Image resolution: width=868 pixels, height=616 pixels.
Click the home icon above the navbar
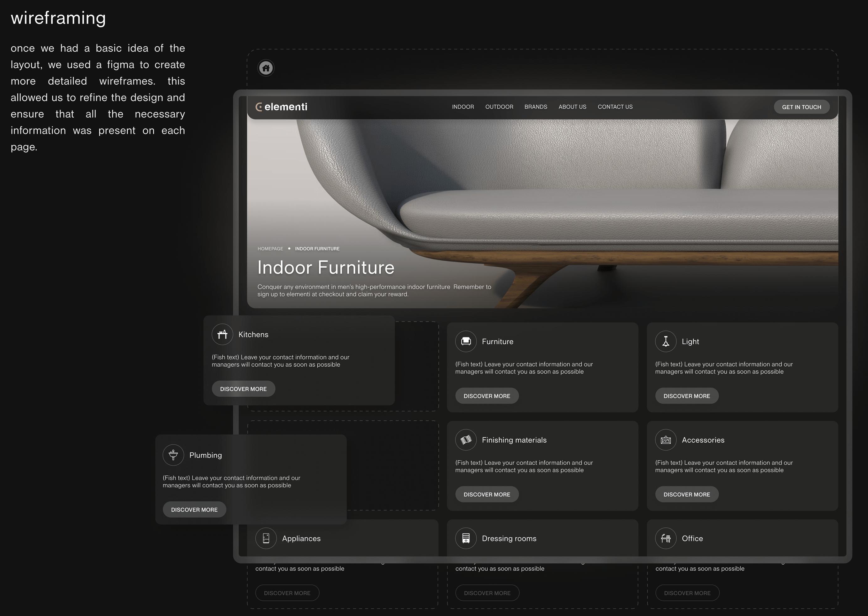click(266, 68)
